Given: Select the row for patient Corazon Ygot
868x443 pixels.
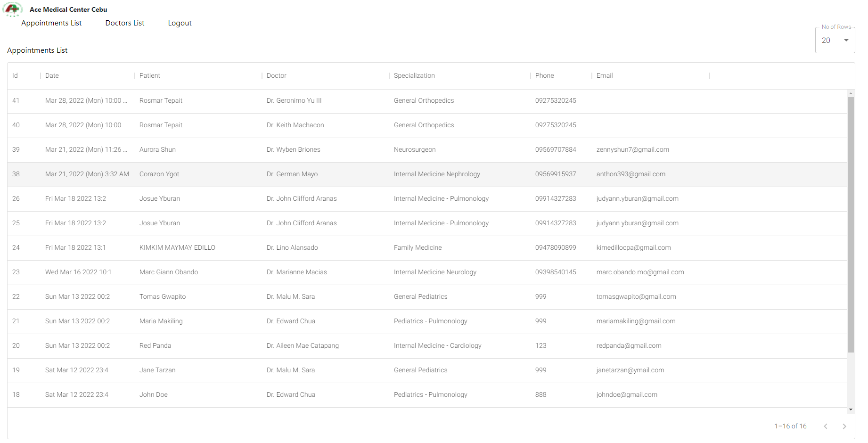Looking at the screenshot, I should pos(159,174).
